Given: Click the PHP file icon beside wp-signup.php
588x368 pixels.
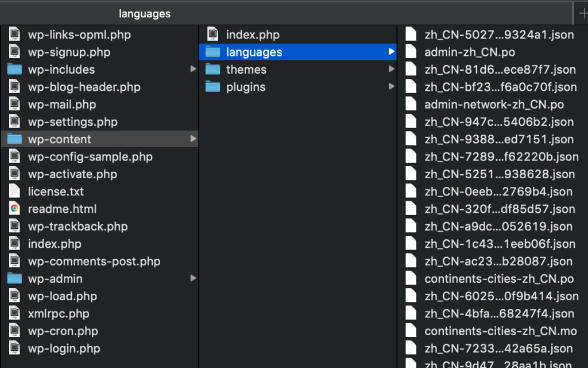Looking at the screenshot, I should (x=14, y=52).
